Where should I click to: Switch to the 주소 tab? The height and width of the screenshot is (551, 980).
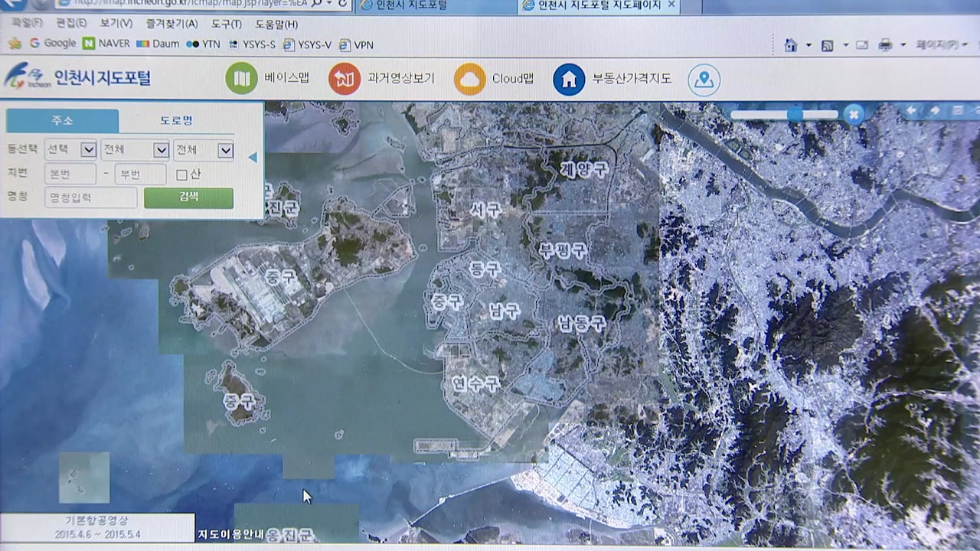tap(62, 121)
